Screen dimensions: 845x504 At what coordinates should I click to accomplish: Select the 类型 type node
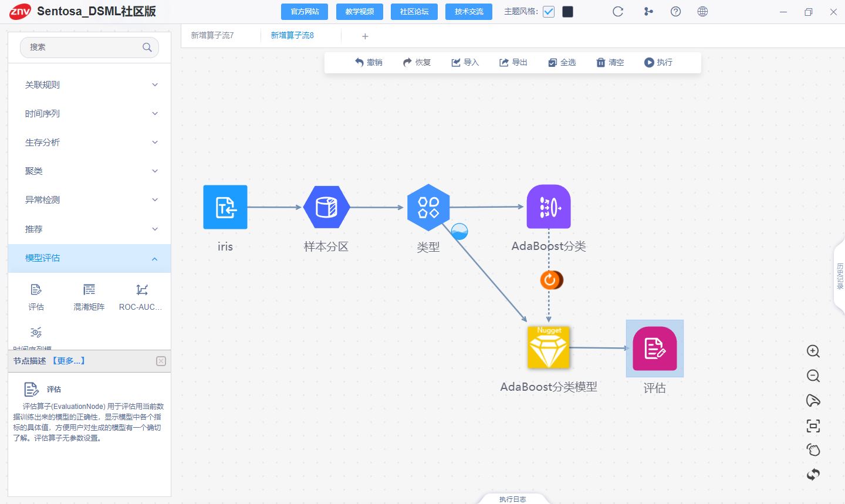point(428,207)
